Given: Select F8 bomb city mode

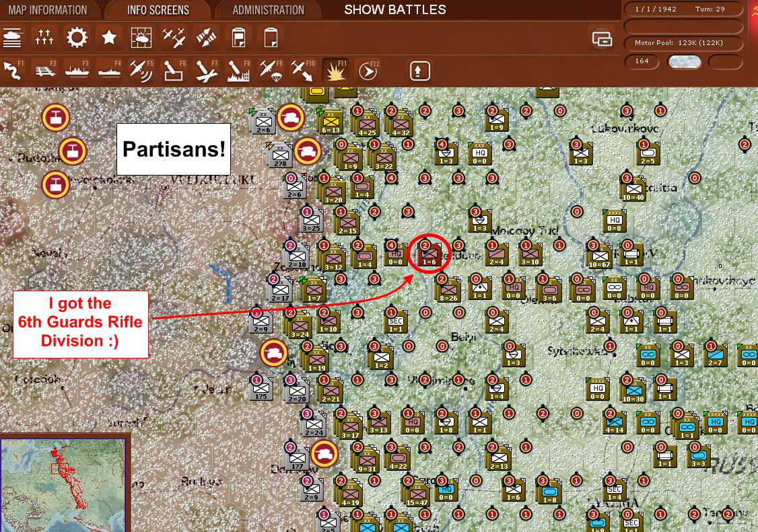Looking at the screenshot, I should (x=238, y=71).
